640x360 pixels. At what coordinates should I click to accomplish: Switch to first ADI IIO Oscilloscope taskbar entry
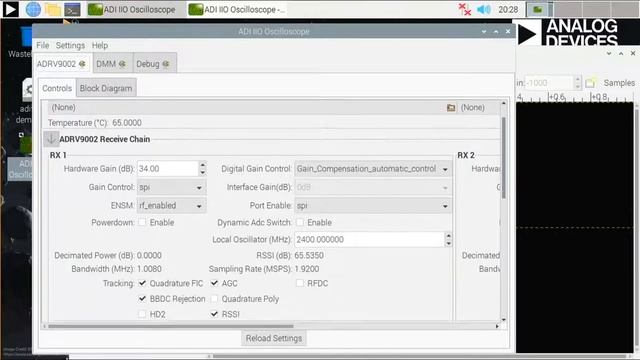132,9
